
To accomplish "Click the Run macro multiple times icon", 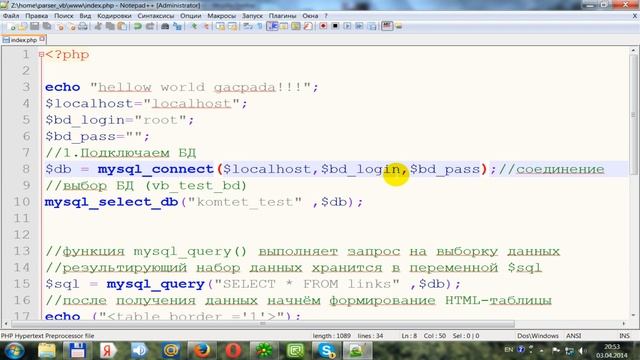I will click(360, 27).
